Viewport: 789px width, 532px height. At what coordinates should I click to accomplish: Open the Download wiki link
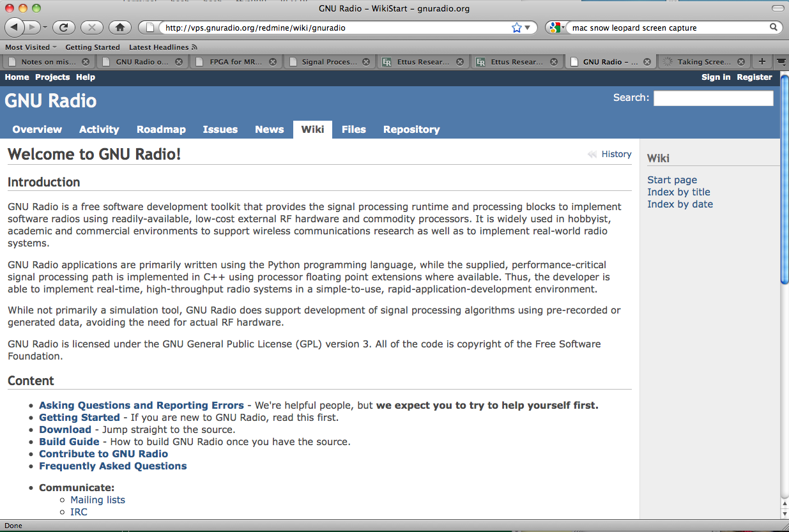[x=65, y=430]
